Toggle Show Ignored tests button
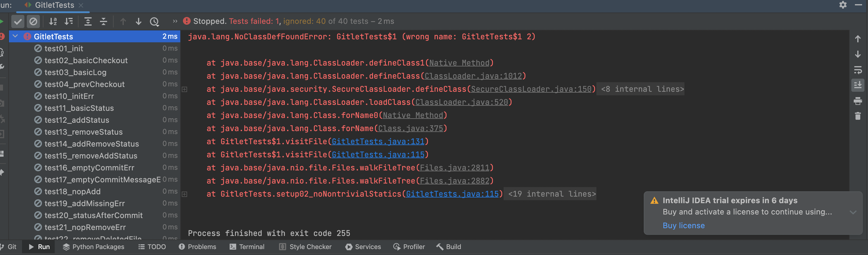 [33, 21]
